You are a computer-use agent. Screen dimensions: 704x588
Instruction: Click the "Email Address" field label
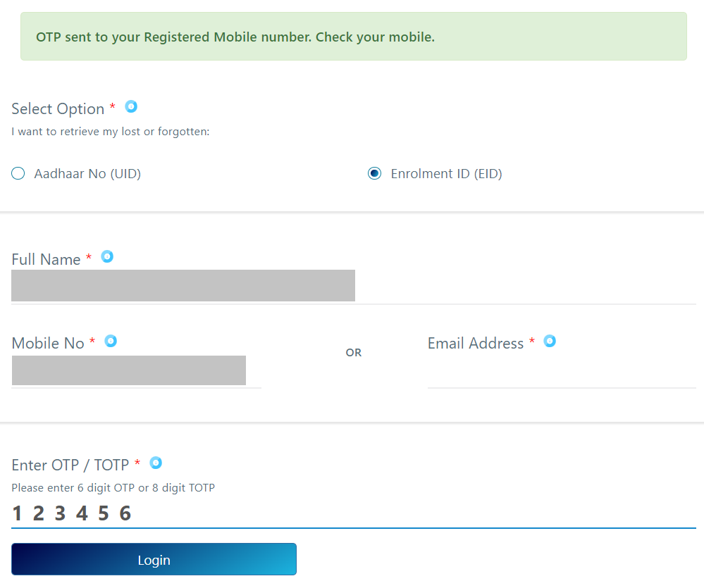(x=476, y=344)
